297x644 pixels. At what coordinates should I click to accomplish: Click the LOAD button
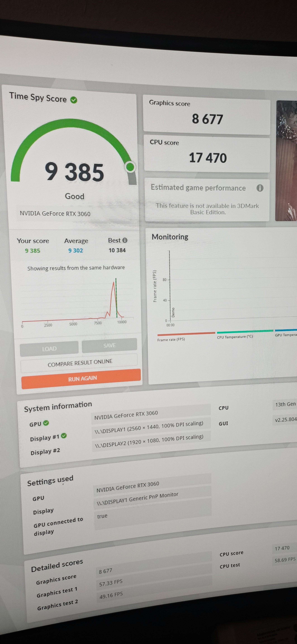(x=49, y=349)
